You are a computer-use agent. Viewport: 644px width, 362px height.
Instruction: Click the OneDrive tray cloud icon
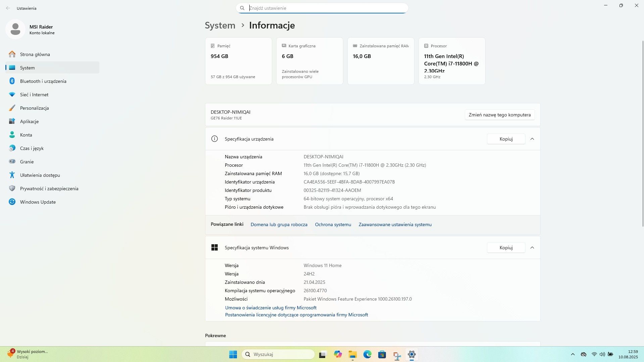(584, 354)
